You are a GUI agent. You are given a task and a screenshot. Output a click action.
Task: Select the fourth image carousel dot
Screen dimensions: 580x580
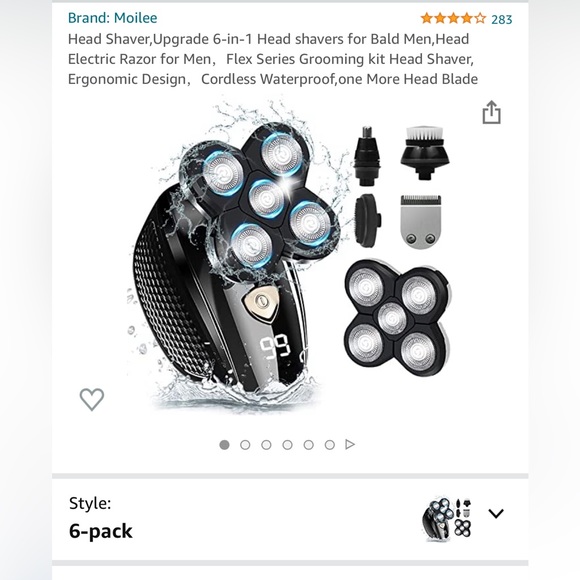tap(287, 445)
